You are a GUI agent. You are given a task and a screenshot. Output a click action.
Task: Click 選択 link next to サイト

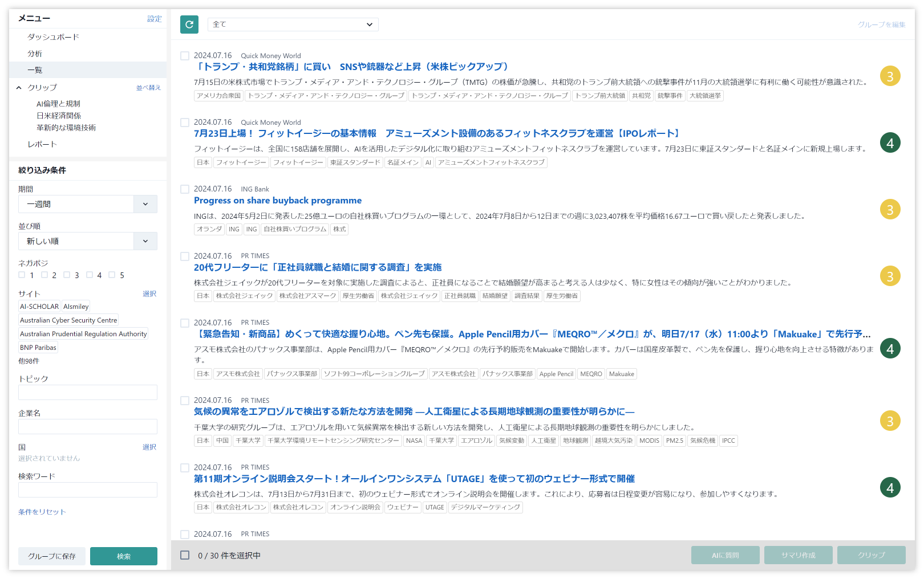click(x=149, y=294)
